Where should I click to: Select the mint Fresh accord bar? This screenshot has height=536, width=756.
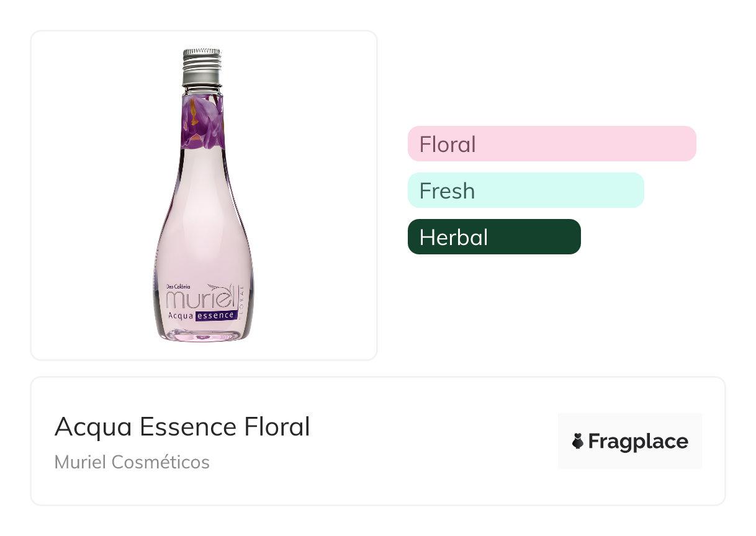526,190
